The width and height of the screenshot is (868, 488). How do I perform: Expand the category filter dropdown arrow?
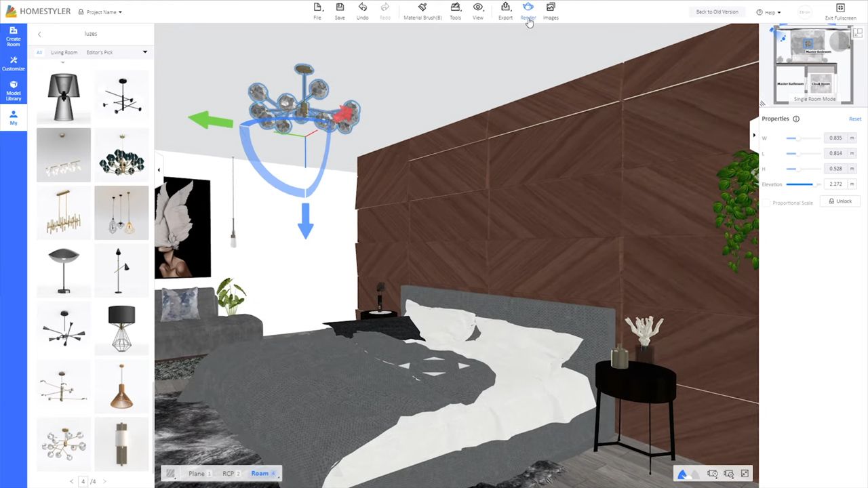pos(144,52)
